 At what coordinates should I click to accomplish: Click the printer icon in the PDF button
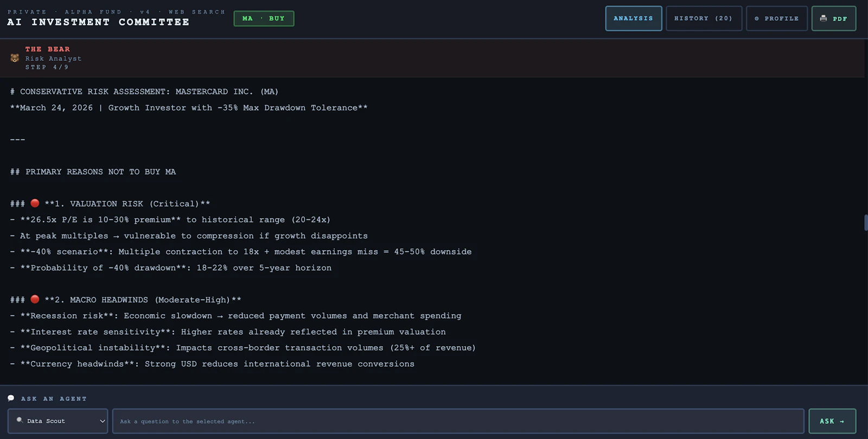tap(824, 18)
